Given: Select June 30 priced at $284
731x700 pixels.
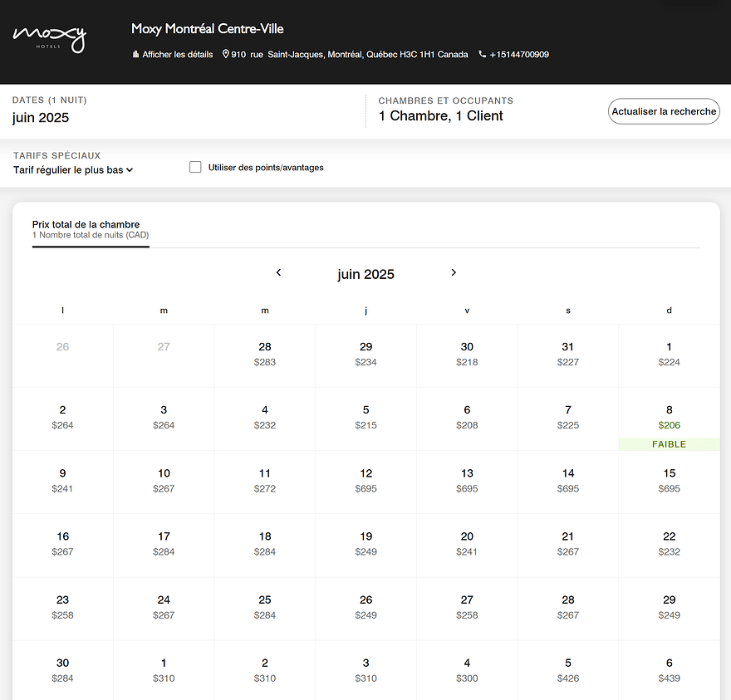Looking at the screenshot, I should point(62,670).
